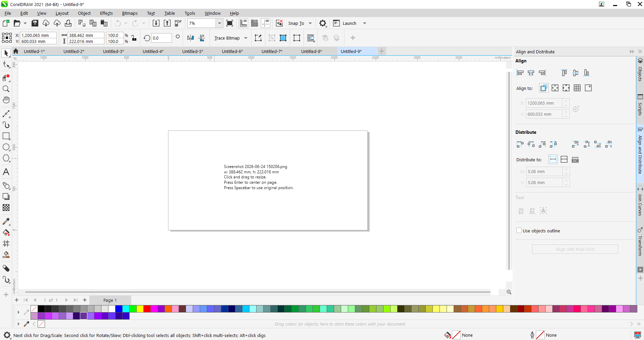
Task: Click the rotation angle field
Action: point(162,38)
